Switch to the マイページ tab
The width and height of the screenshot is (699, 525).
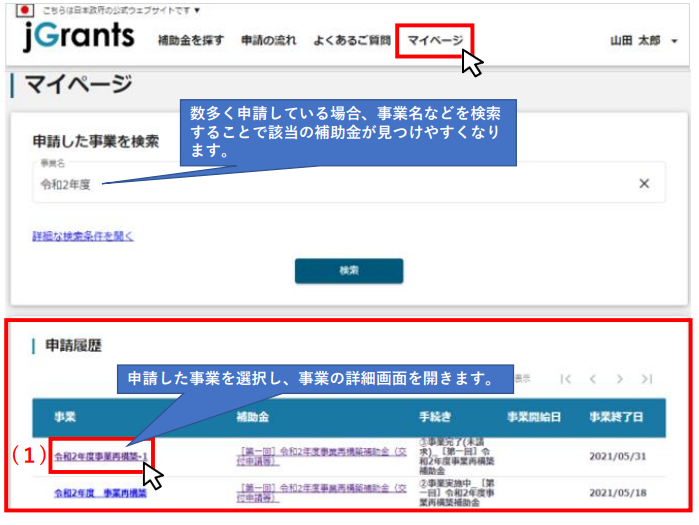click(435, 41)
